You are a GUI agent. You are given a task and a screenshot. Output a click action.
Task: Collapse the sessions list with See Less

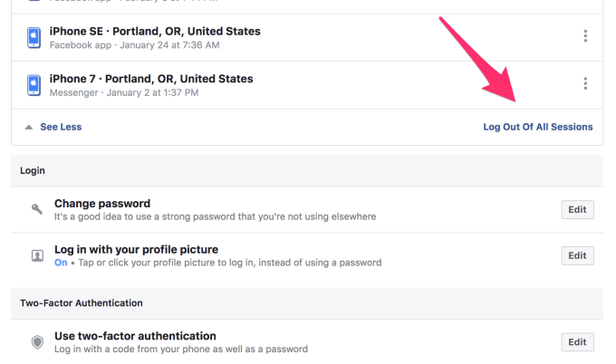click(x=61, y=128)
